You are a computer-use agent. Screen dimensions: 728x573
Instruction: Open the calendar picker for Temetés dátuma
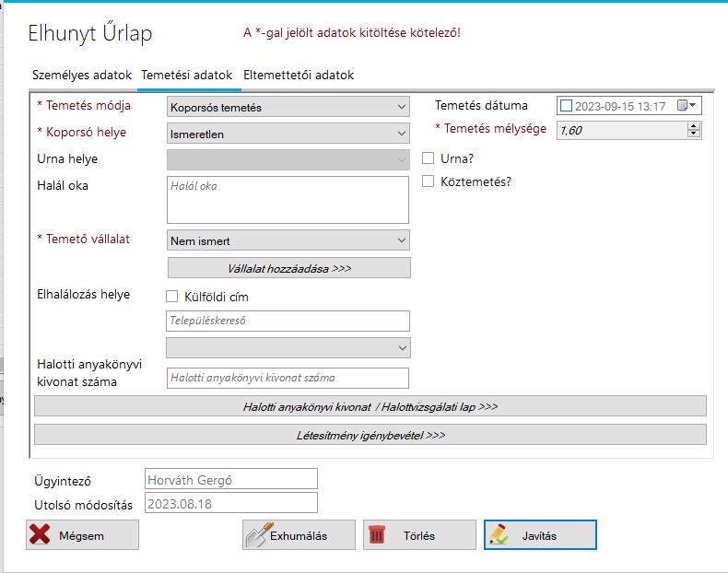[687, 106]
